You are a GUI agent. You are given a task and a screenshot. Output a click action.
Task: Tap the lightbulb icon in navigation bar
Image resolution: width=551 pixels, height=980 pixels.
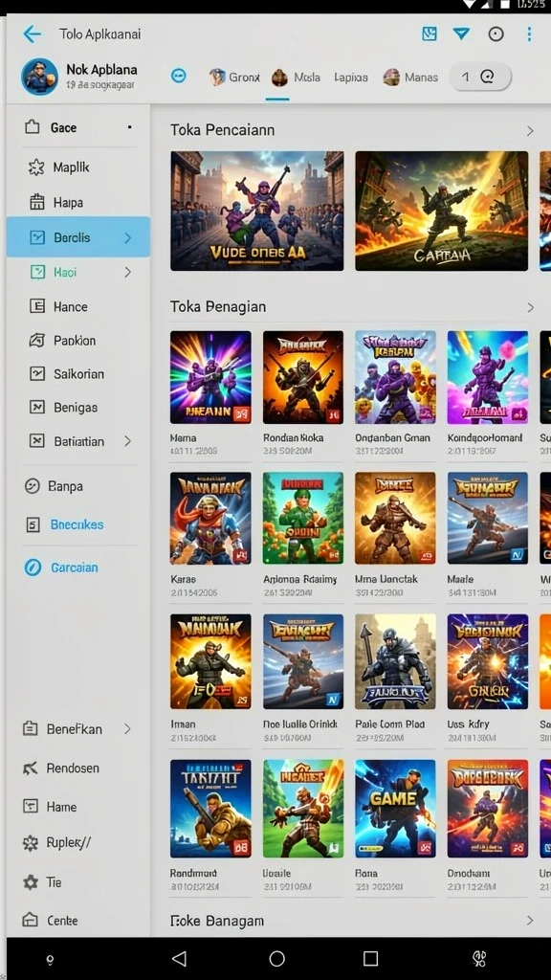click(x=50, y=959)
